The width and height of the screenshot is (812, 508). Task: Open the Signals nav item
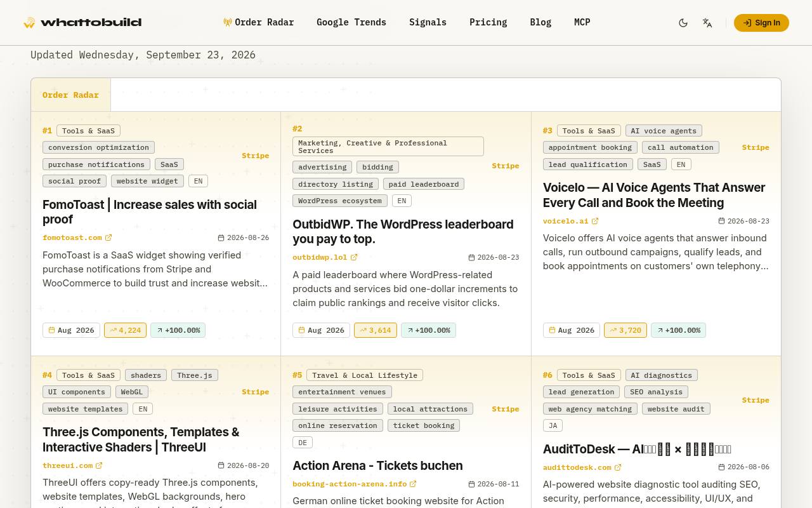[x=428, y=22]
